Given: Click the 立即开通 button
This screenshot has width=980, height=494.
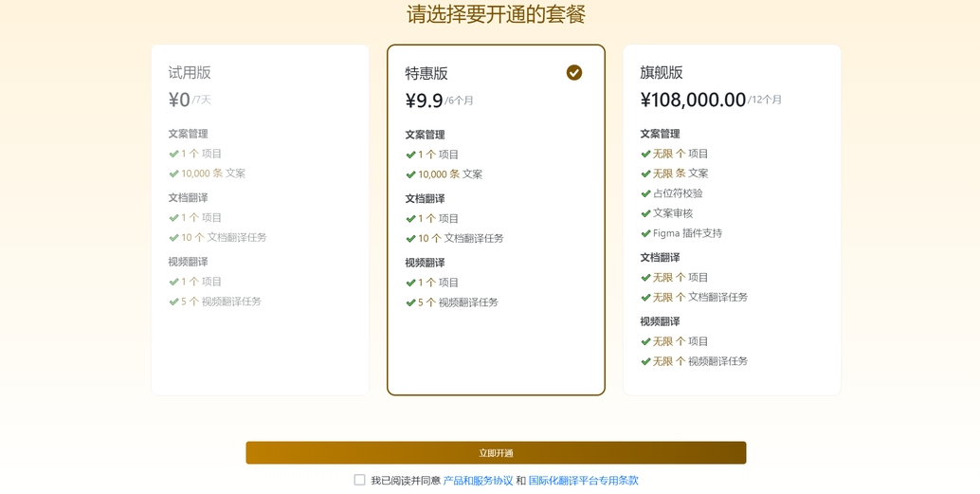Looking at the screenshot, I should [496, 452].
